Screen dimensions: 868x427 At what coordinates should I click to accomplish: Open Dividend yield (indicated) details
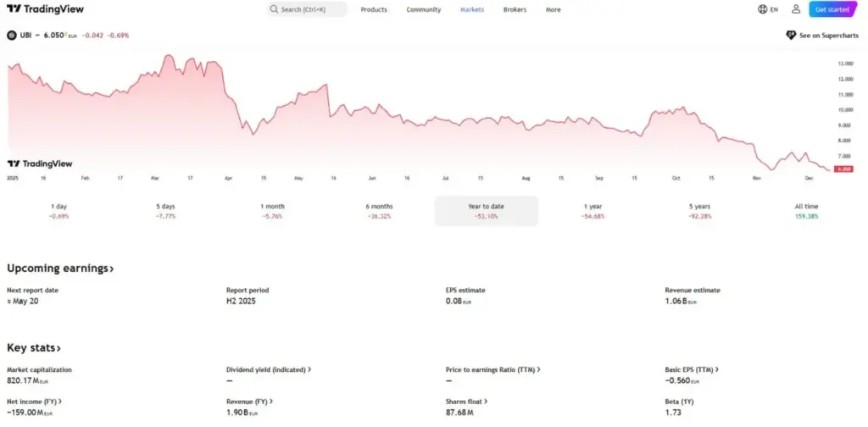[269, 369]
